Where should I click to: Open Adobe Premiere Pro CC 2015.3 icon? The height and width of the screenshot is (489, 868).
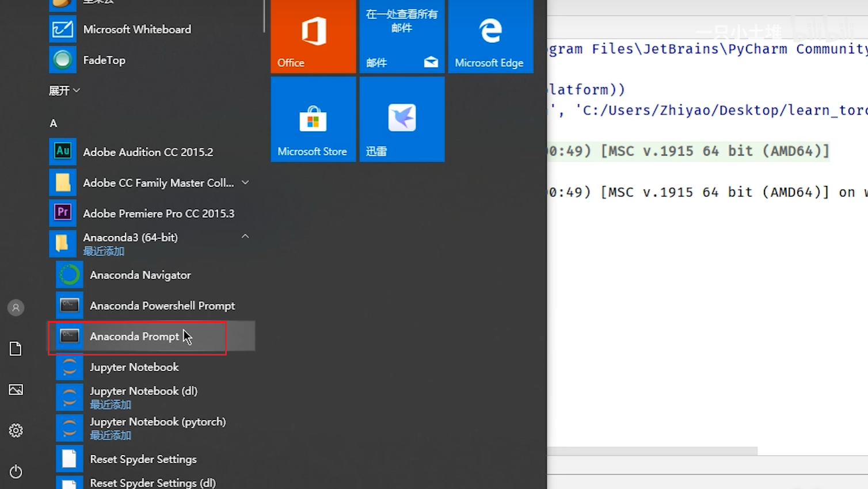point(62,213)
